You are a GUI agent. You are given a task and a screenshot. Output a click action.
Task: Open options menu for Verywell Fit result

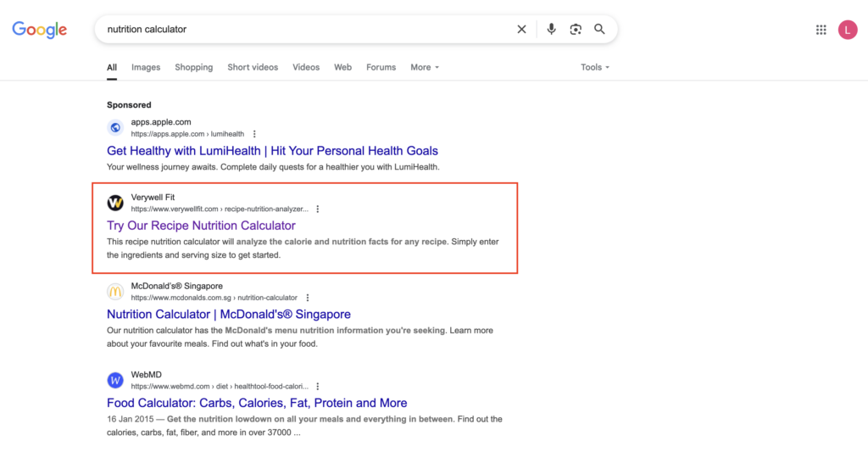click(x=318, y=209)
